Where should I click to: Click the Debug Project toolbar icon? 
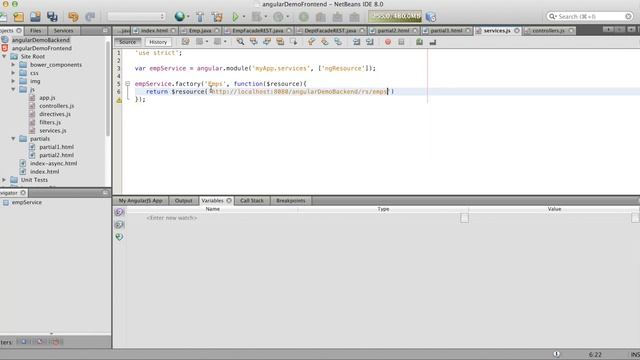(257, 17)
